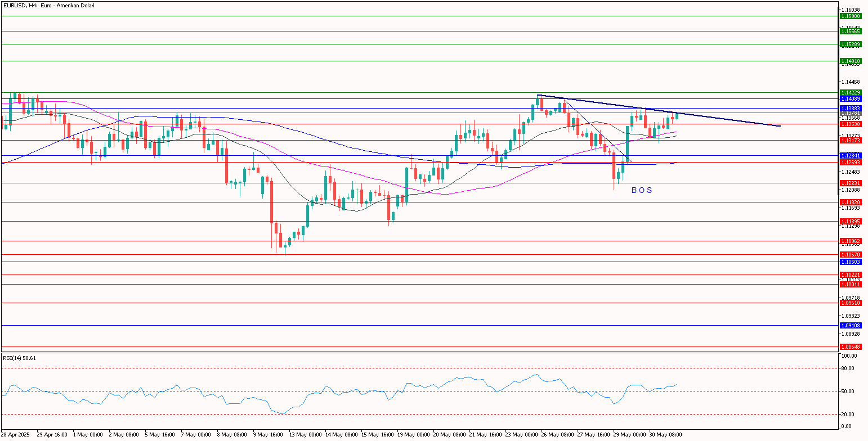This screenshot has height=441, width=868.
Task: Click the RSI 80.00 scale value
Action: pos(849,368)
